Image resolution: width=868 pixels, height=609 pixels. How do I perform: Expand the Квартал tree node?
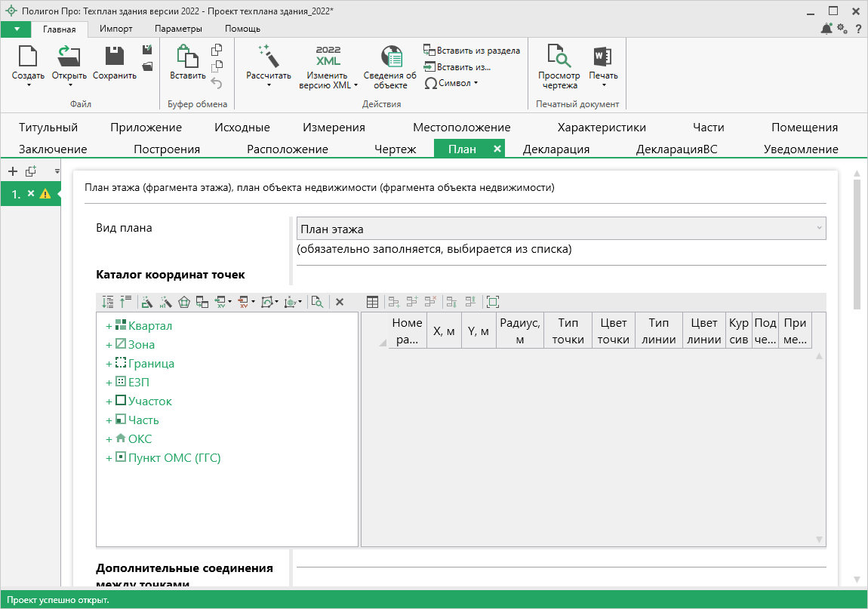[x=109, y=326]
